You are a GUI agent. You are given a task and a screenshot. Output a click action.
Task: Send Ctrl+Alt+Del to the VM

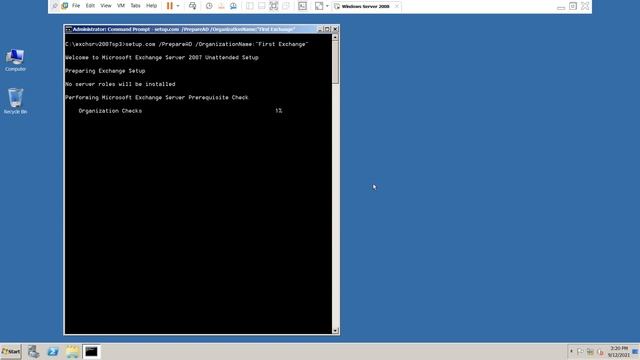click(192, 6)
